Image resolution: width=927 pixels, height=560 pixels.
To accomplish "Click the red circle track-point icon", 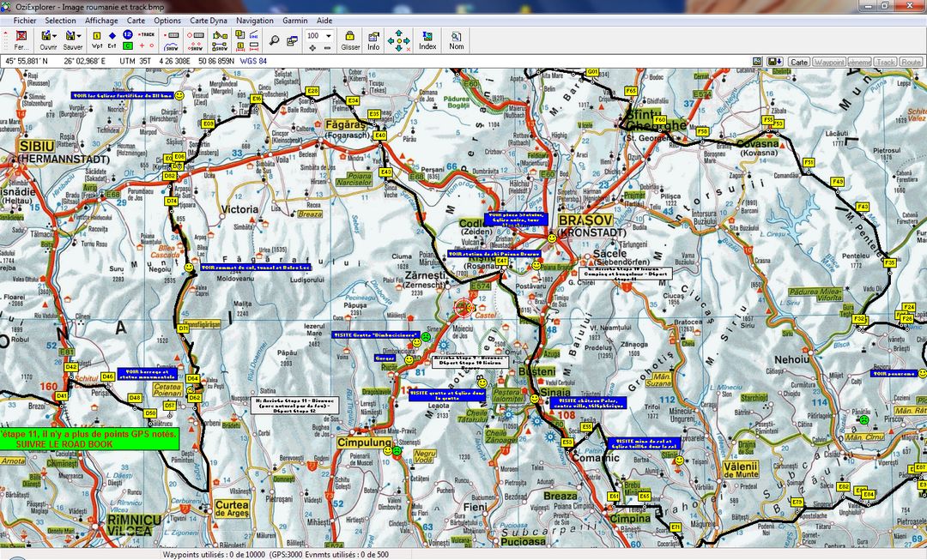I will click(x=151, y=45).
